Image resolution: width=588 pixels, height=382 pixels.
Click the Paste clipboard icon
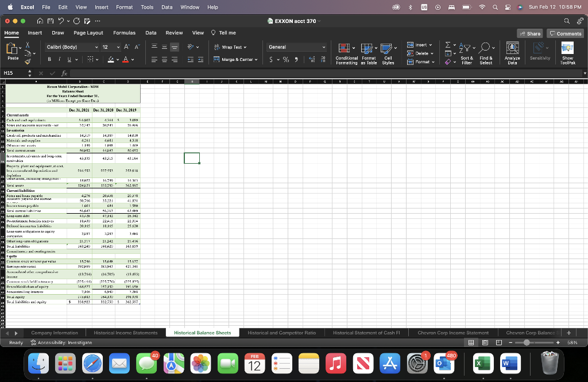[x=13, y=48]
